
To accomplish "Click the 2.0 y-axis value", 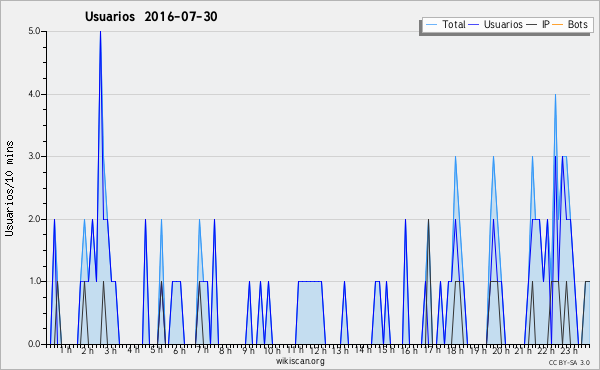I will (34, 219).
